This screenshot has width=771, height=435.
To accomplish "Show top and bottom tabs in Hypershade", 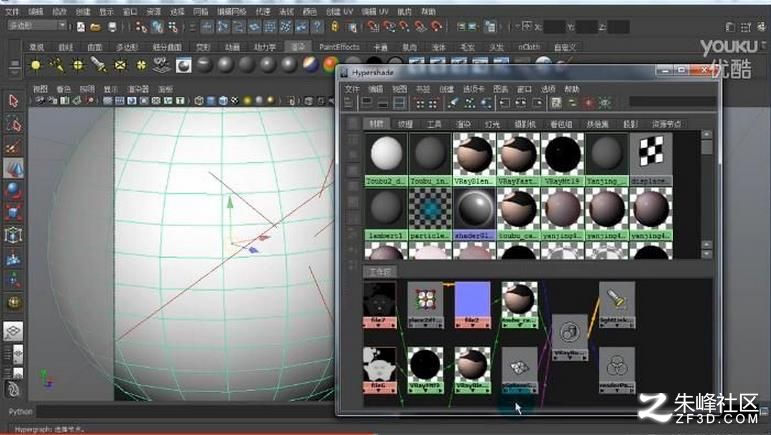I will tap(399, 103).
